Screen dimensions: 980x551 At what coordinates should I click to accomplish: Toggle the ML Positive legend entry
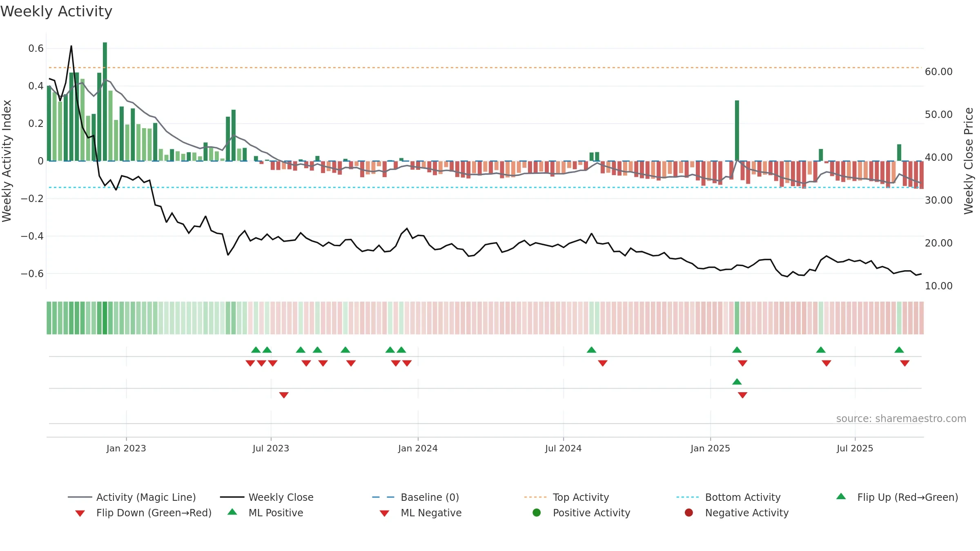(265, 513)
